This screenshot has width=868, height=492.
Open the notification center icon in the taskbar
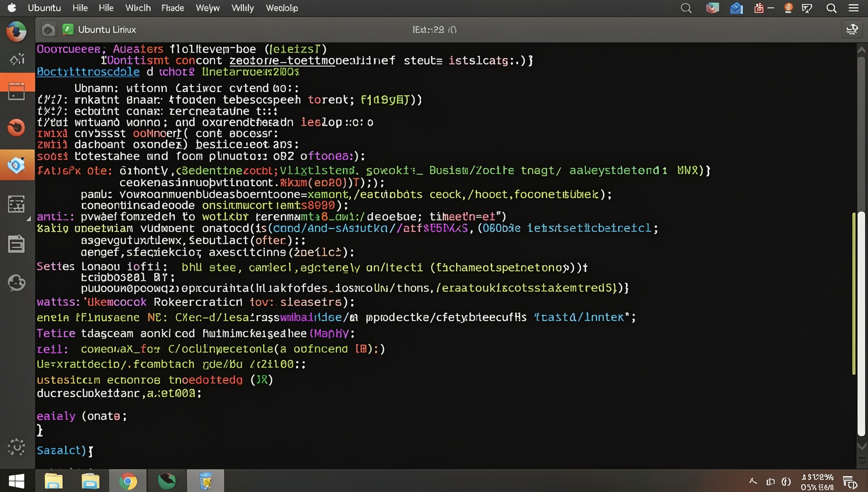point(850,482)
